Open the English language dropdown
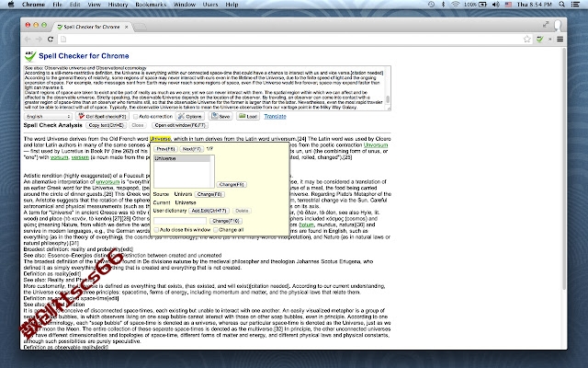Image resolution: width=588 pixels, height=368 pixels. pos(48,117)
